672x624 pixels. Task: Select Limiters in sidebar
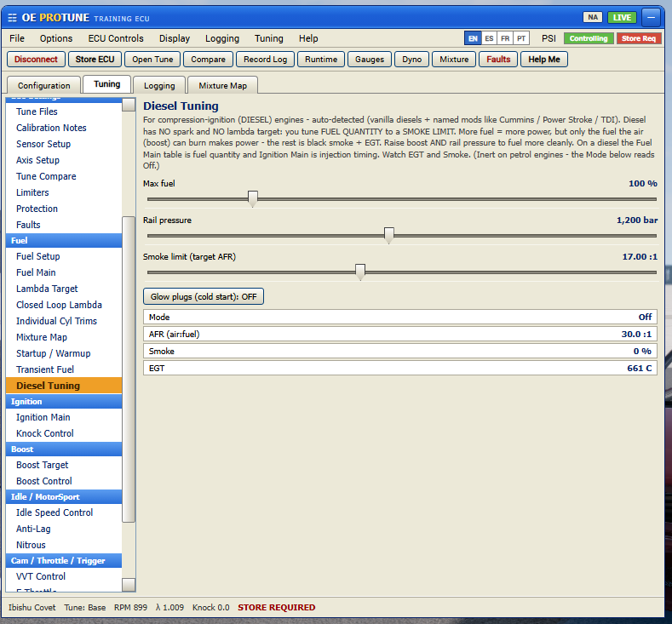coord(64,192)
